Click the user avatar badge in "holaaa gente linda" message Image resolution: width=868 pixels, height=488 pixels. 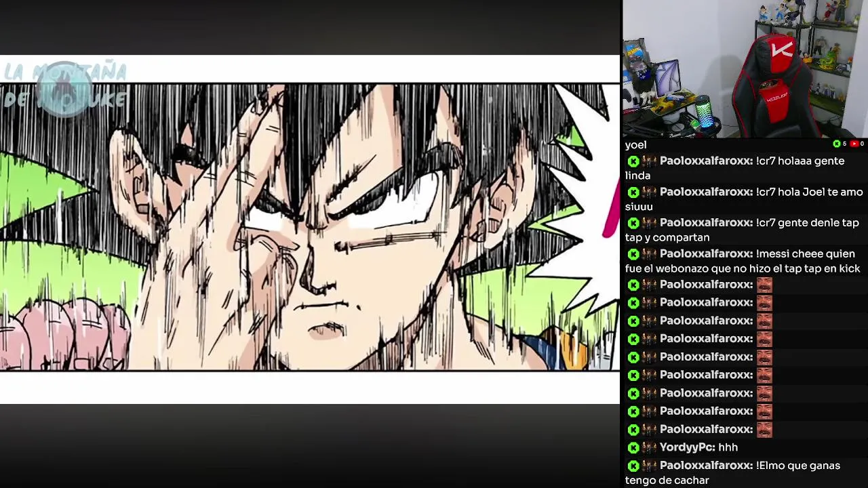click(649, 161)
